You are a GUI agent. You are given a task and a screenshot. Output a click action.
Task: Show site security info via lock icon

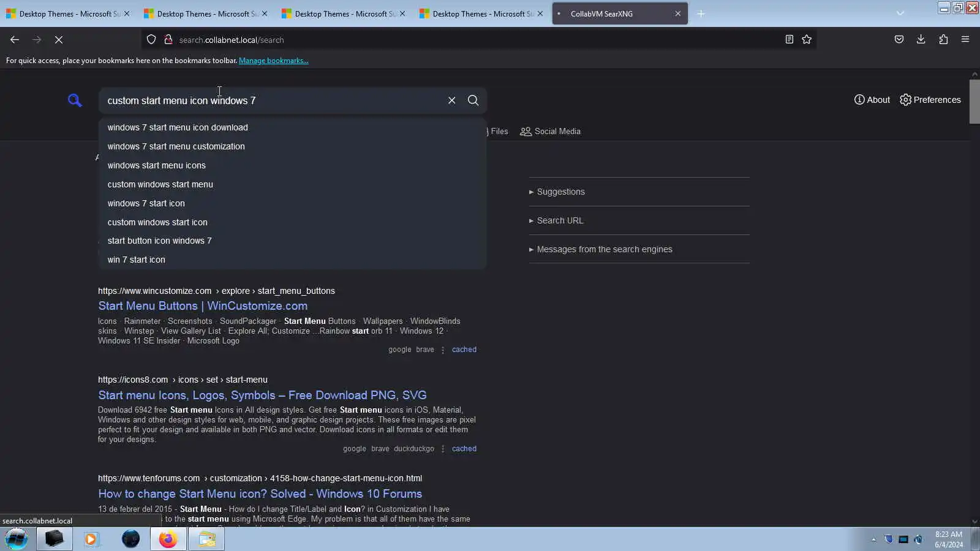click(168, 40)
